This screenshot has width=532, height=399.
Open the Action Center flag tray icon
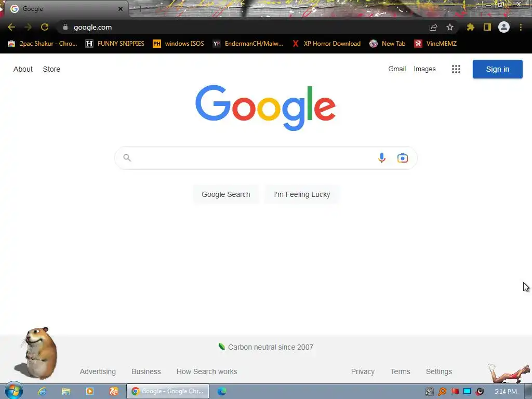point(455,392)
